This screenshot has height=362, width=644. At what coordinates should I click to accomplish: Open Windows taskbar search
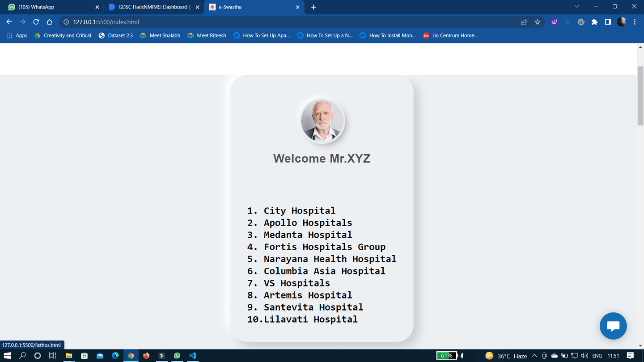point(22,356)
